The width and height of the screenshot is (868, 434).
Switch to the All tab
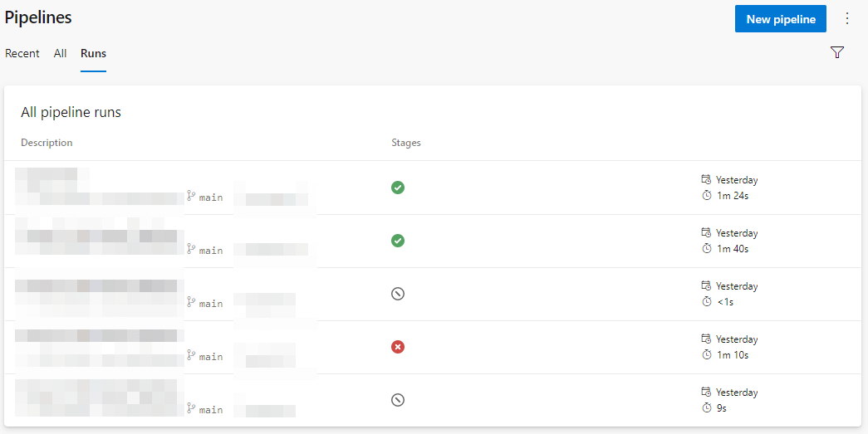[x=61, y=53]
